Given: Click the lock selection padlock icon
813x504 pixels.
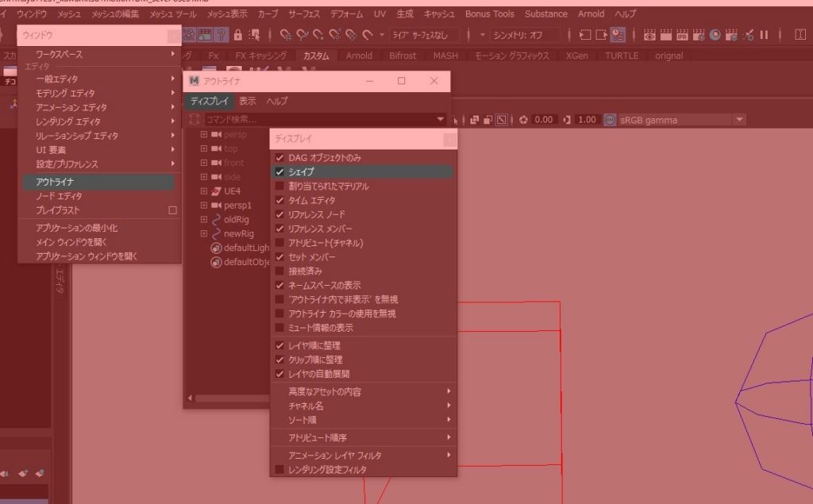Looking at the screenshot, I should click(x=238, y=35).
